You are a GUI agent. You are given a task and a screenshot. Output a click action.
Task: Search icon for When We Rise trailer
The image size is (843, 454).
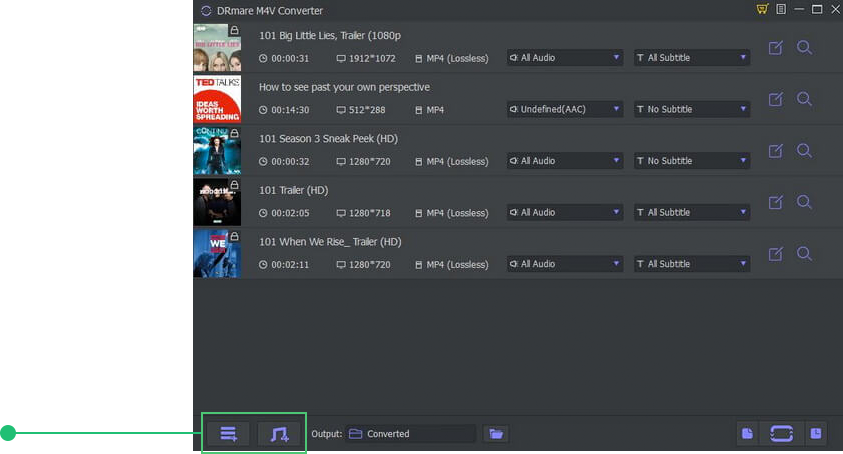pyautogui.click(x=804, y=254)
